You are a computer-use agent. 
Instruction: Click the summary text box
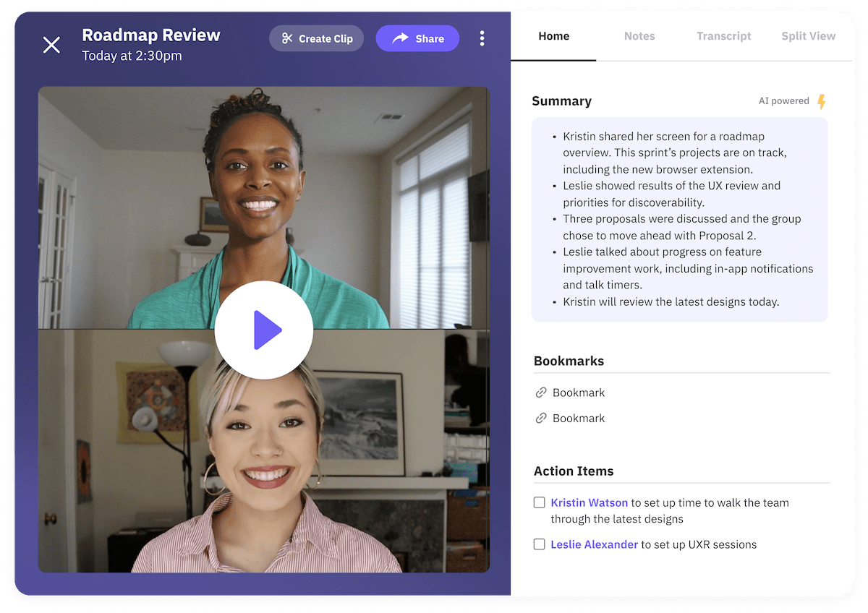679,219
